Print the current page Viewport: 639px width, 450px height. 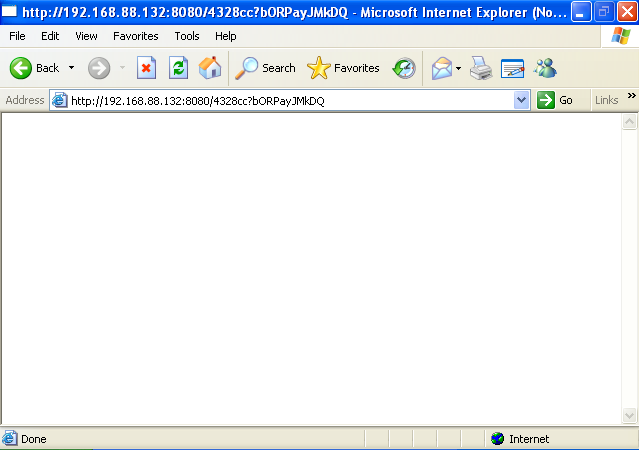(481, 68)
